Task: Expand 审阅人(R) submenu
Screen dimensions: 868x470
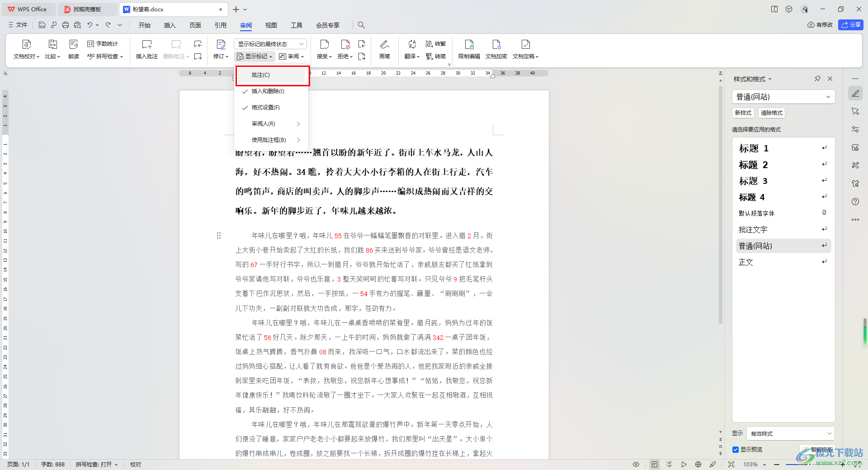Action: tap(271, 124)
